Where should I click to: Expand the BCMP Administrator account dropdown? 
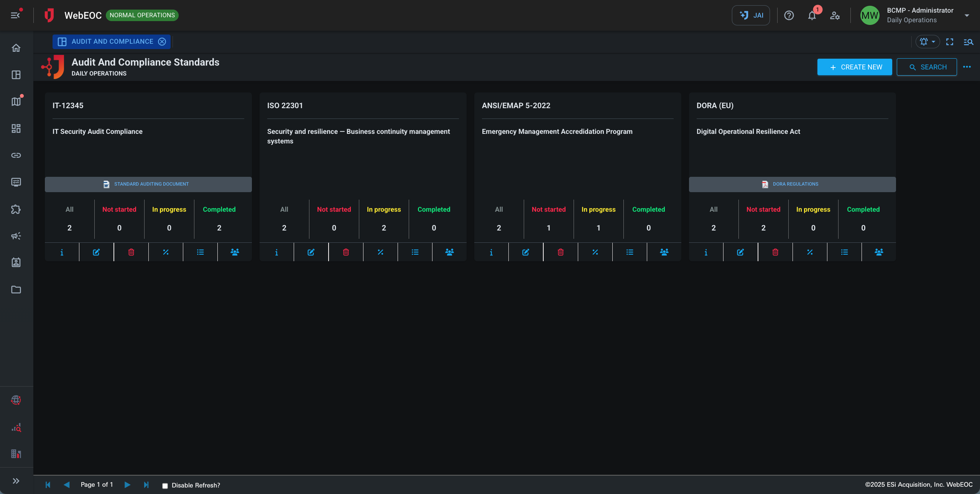(x=967, y=15)
